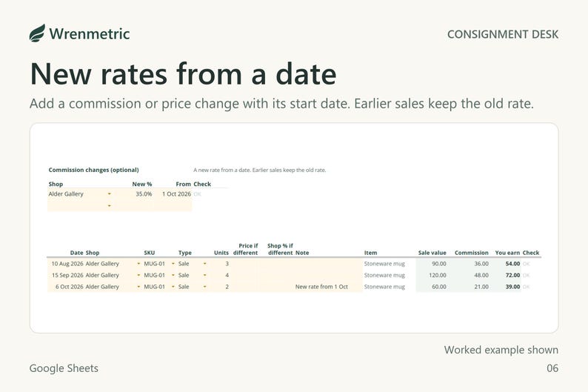Select the '1 Oct 2026' From date cell
The image size is (588, 392).
pyautogui.click(x=173, y=194)
